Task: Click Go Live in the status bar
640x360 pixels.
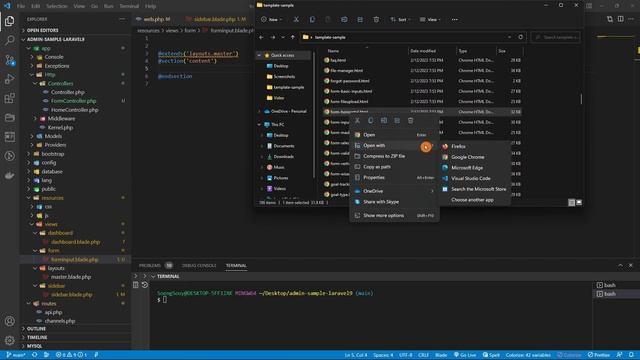Action: tap(465, 355)
